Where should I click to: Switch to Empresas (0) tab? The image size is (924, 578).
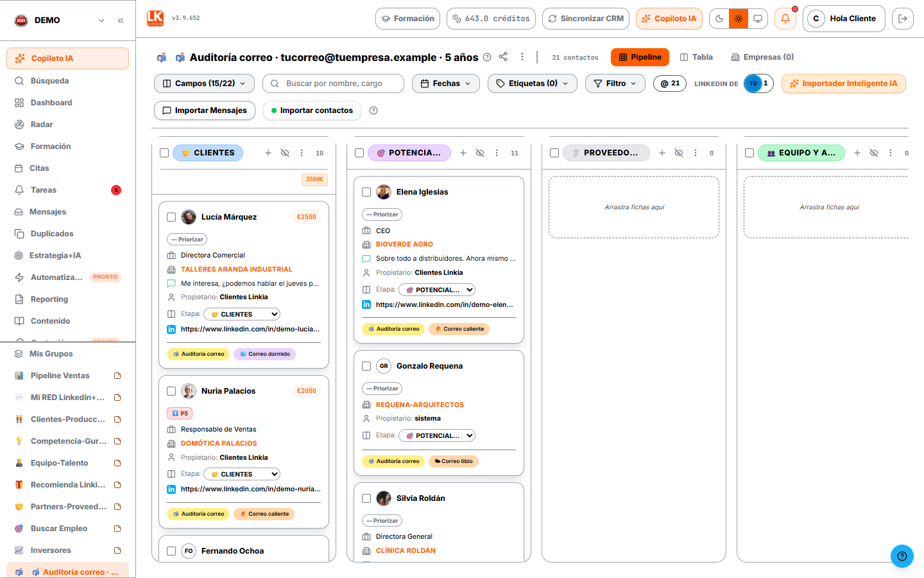click(x=762, y=57)
